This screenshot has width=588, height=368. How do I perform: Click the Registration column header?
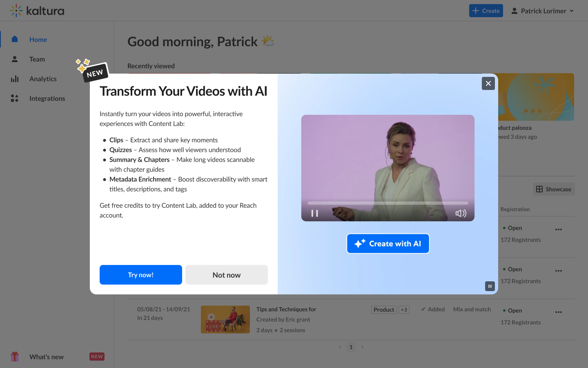point(515,209)
